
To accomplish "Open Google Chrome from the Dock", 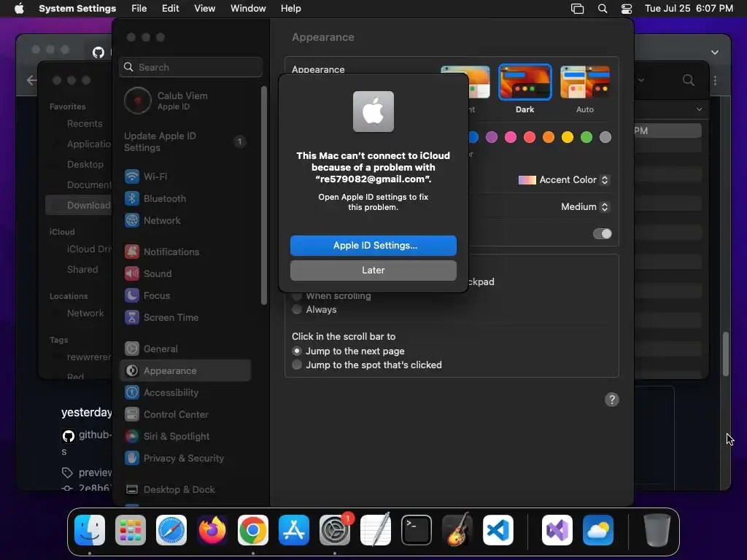I will tap(253, 530).
